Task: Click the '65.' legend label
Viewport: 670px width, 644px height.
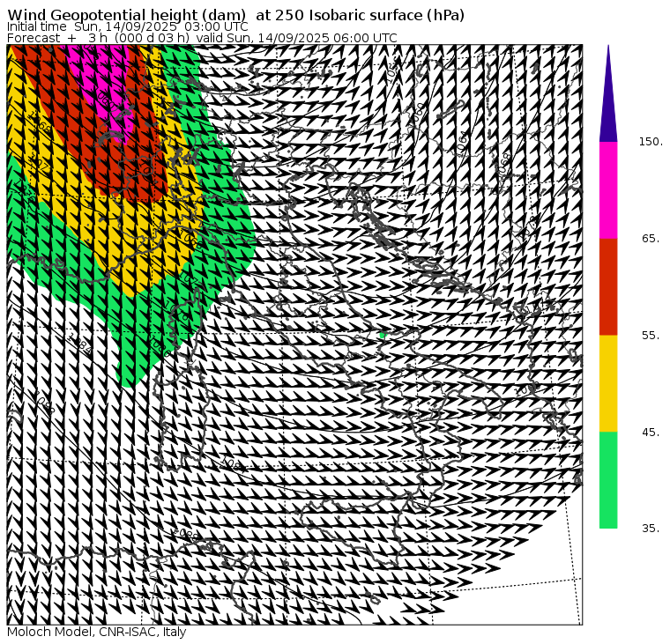Action: (x=651, y=238)
